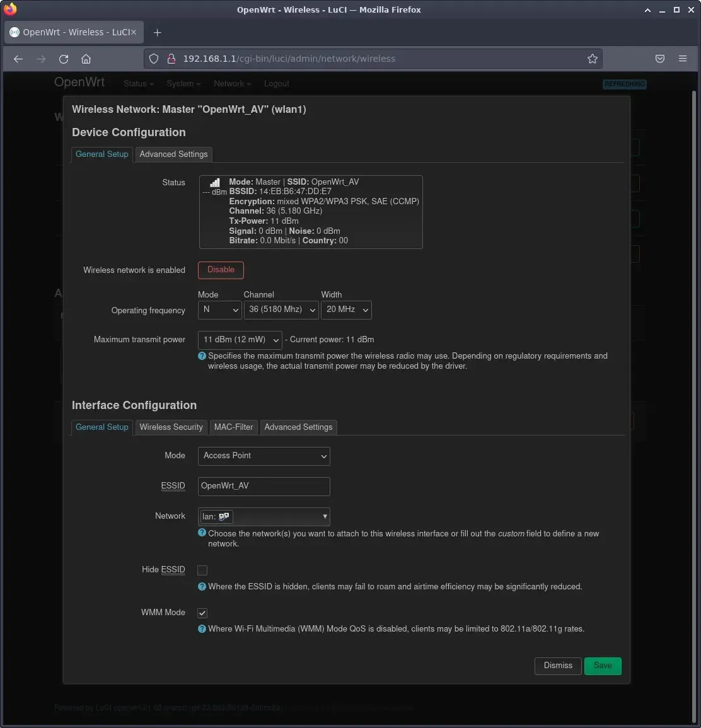Open the Maximum transmit power dropdown
The height and width of the screenshot is (728, 701).
pos(240,340)
